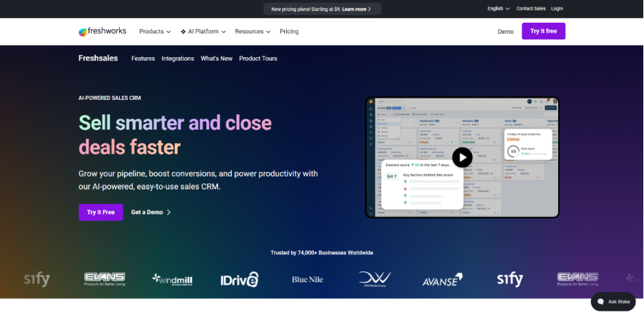
Task: Click the Sify logo next to Avanse
Action: pos(510,280)
